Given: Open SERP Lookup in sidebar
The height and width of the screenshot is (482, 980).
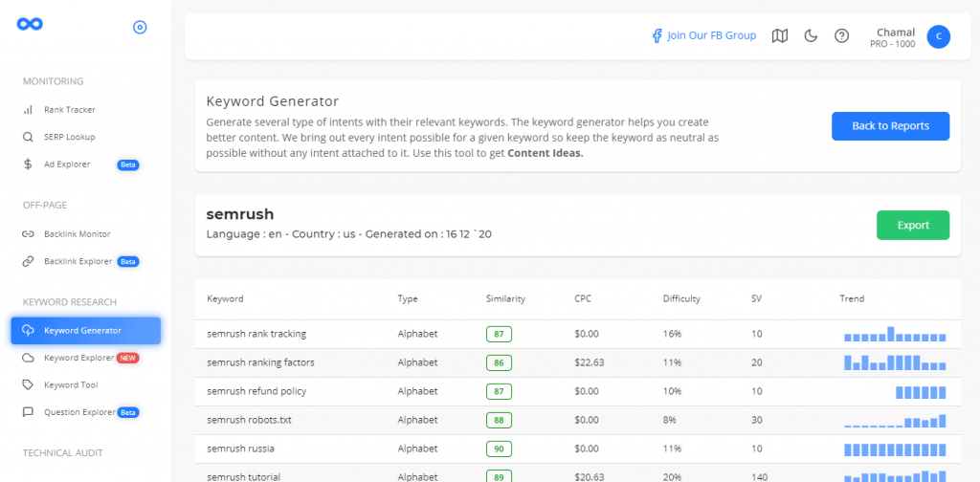Looking at the screenshot, I should coord(69,138).
